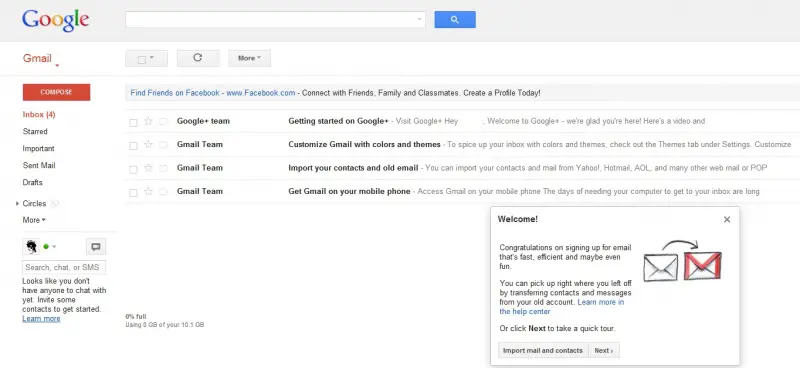Click Learn more link under chat
Viewport: 800px width, 368px height.
coord(41,318)
